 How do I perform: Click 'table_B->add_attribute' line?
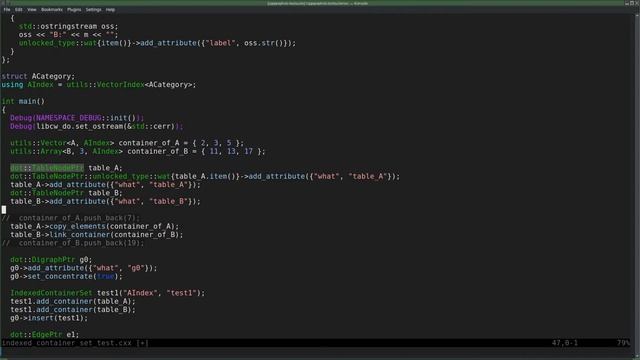point(105,201)
